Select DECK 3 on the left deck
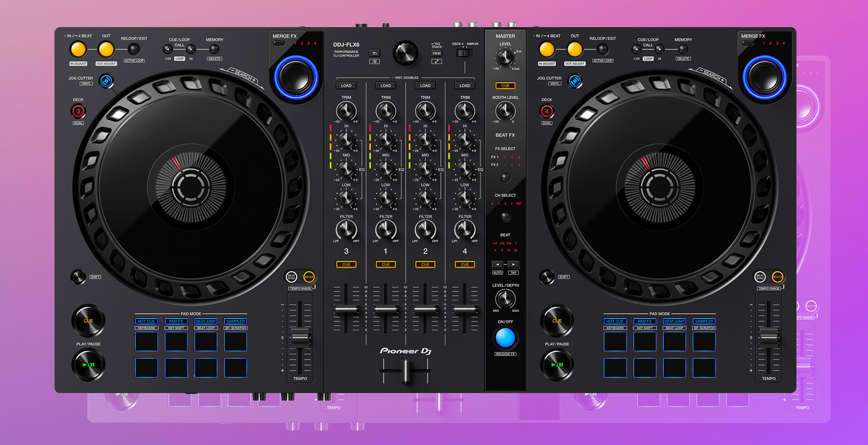Screen dimensions: 868x445 (78, 112)
